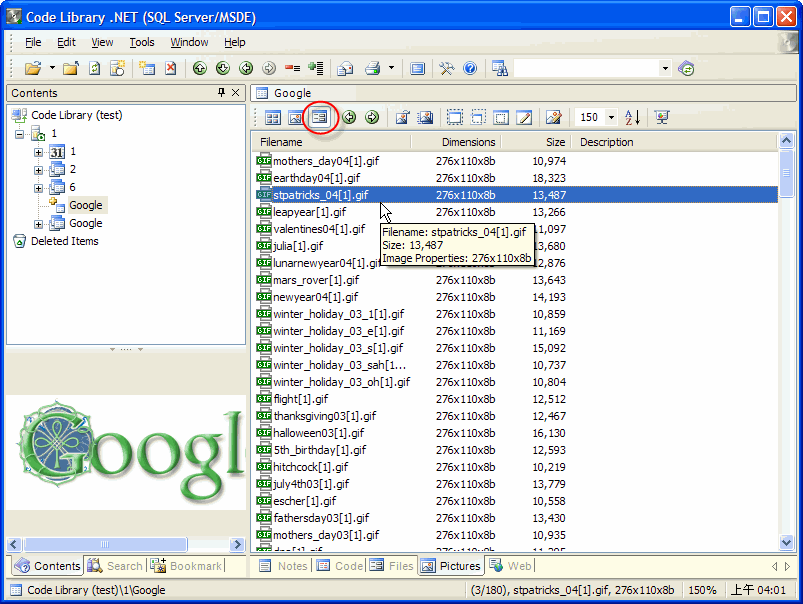Click the blue question mark help icon
Screen dimensions: 803x604
click(x=470, y=68)
